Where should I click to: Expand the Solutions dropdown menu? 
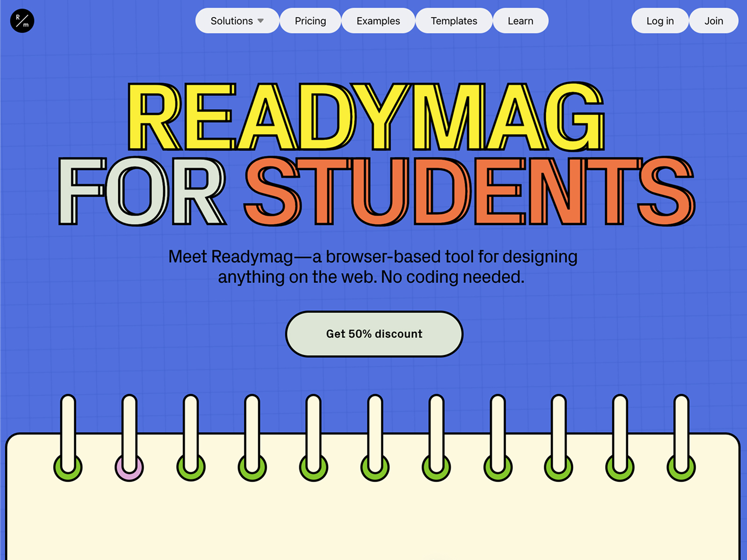(237, 21)
